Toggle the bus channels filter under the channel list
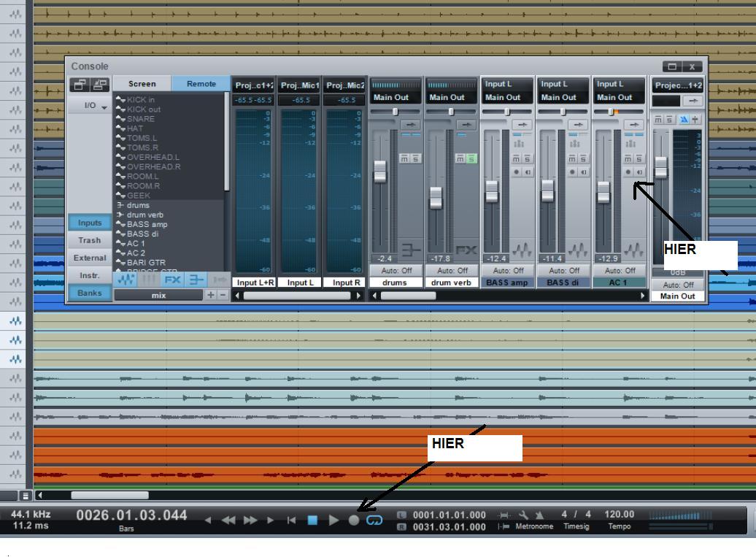Image resolution: width=756 pixels, height=557 pixels. [196, 279]
